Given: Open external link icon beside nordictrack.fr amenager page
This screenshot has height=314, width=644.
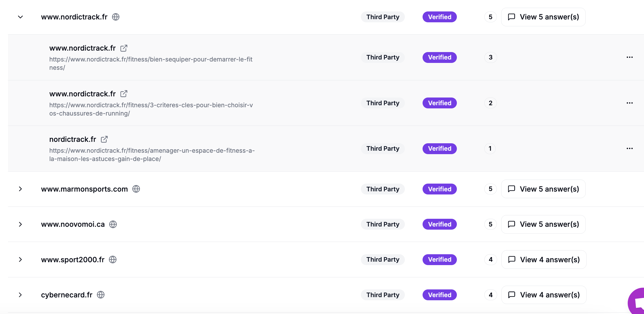Looking at the screenshot, I should [x=104, y=139].
